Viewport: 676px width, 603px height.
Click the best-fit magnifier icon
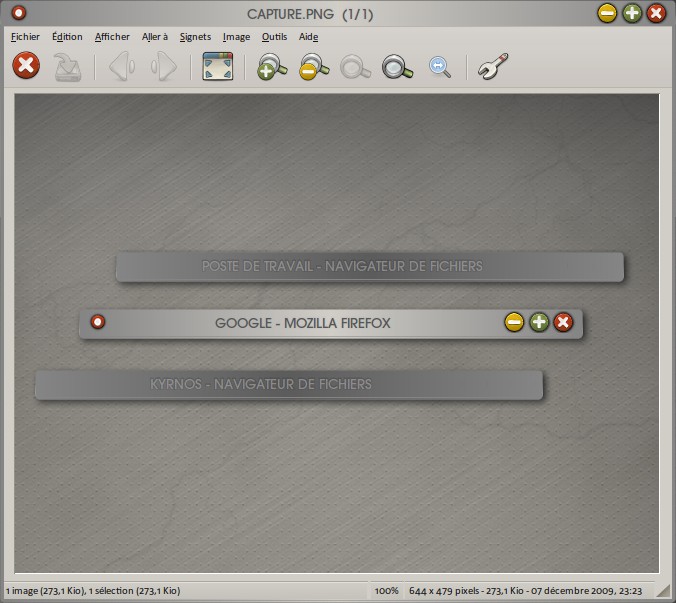pos(397,66)
